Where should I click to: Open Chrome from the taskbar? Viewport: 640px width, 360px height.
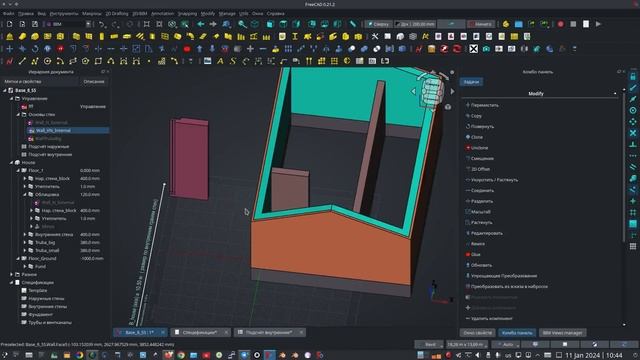[181, 355]
